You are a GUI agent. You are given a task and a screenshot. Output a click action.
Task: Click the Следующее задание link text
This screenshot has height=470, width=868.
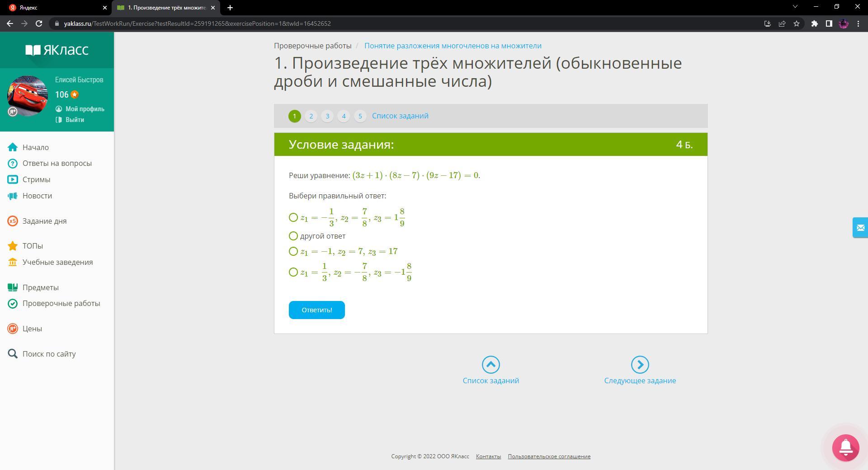640,381
